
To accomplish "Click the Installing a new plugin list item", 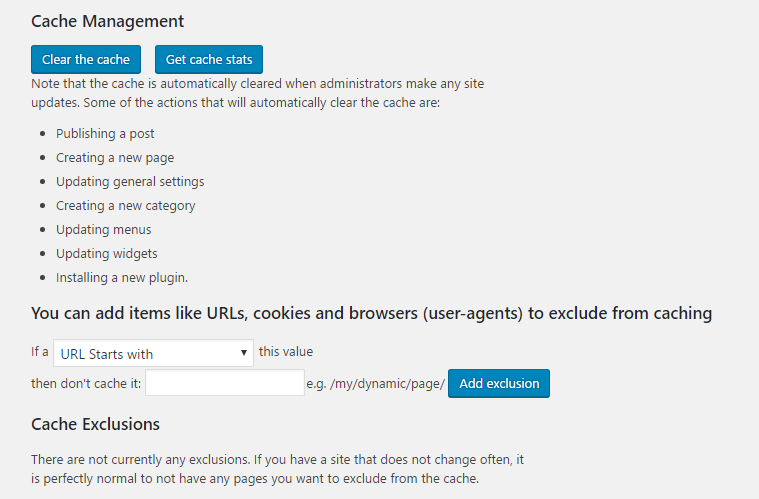I will pyautogui.click(x=121, y=278).
